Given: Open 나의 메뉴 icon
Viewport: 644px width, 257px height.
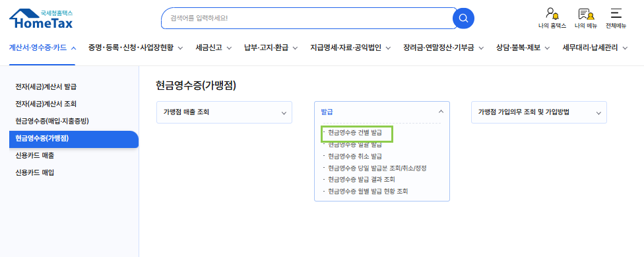Looking at the screenshot, I should pyautogui.click(x=586, y=18).
